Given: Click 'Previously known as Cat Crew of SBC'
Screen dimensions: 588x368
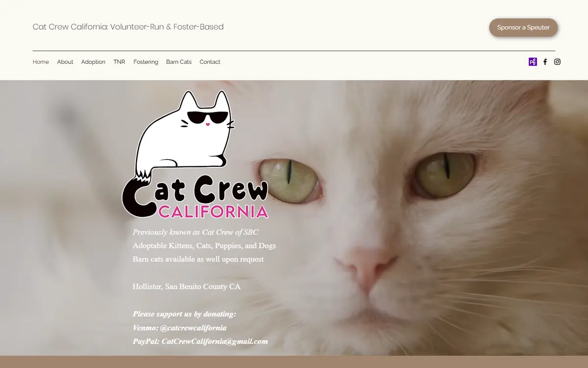Looking at the screenshot, I should (x=196, y=232).
